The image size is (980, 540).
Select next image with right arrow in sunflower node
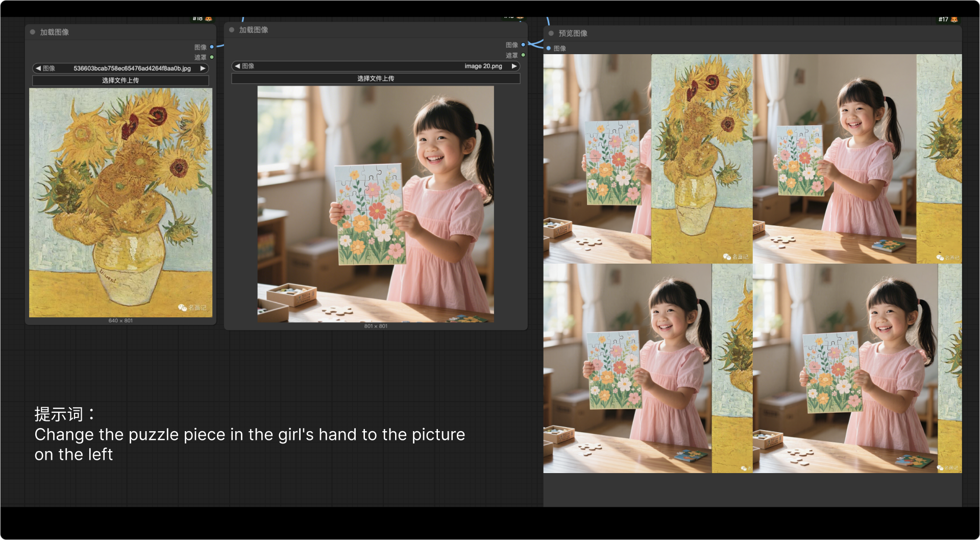203,68
